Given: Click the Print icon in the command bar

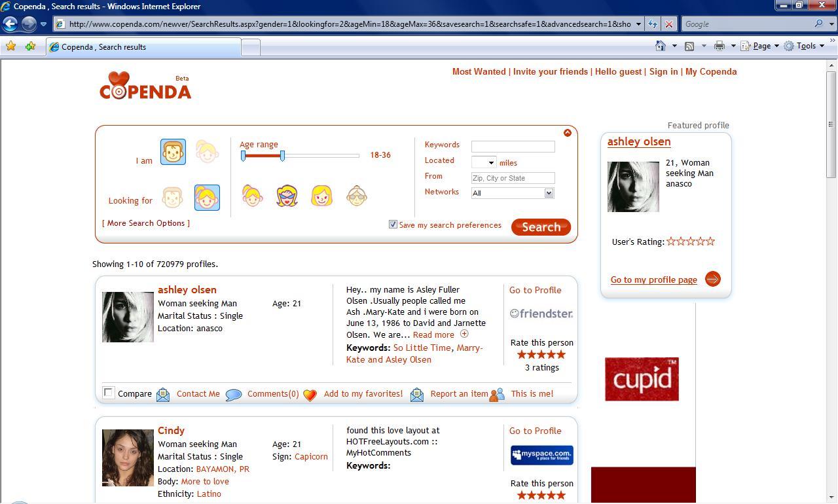Looking at the screenshot, I should [x=719, y=46].
